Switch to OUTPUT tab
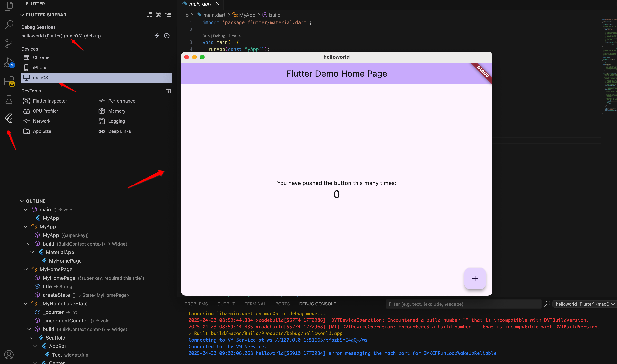The image size is (617, 364). (226, 304)
